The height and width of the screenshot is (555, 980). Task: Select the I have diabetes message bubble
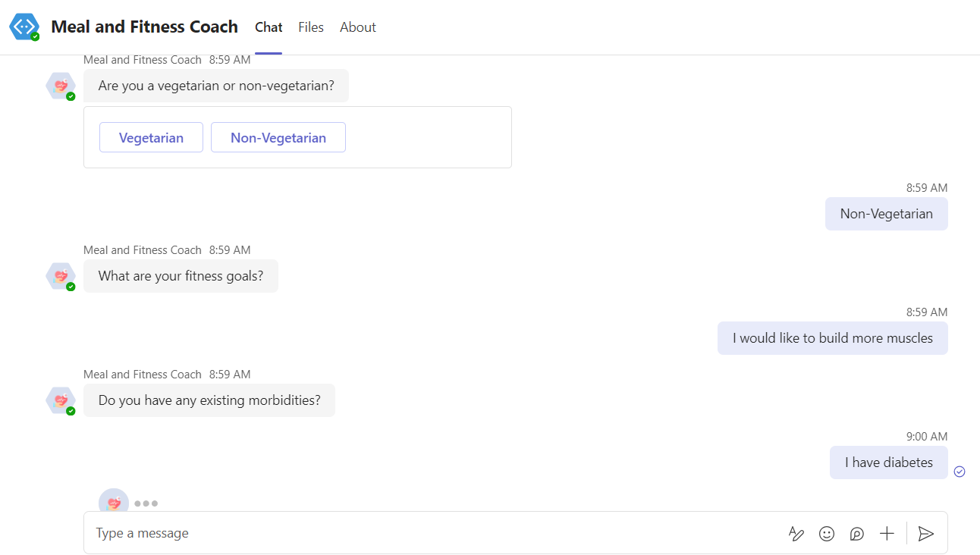(888, 462)
